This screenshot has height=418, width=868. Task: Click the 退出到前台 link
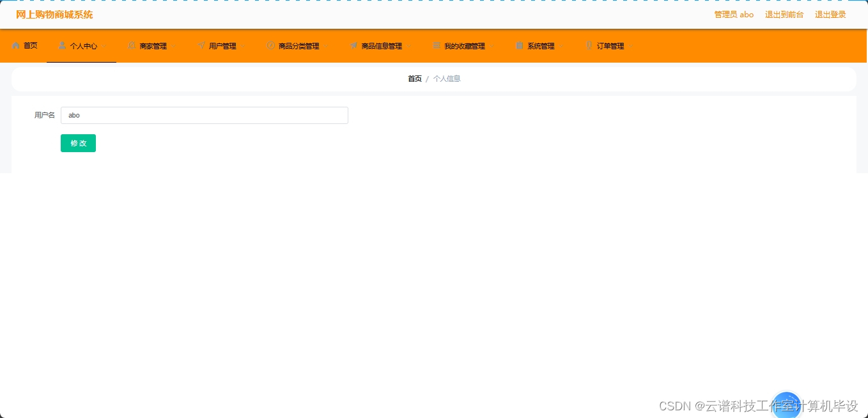784,14
